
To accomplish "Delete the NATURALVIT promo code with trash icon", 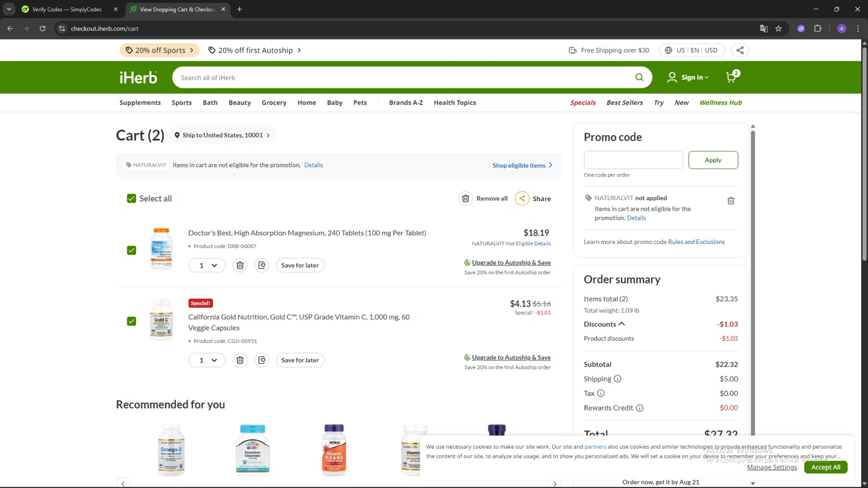I will [731, 201].
